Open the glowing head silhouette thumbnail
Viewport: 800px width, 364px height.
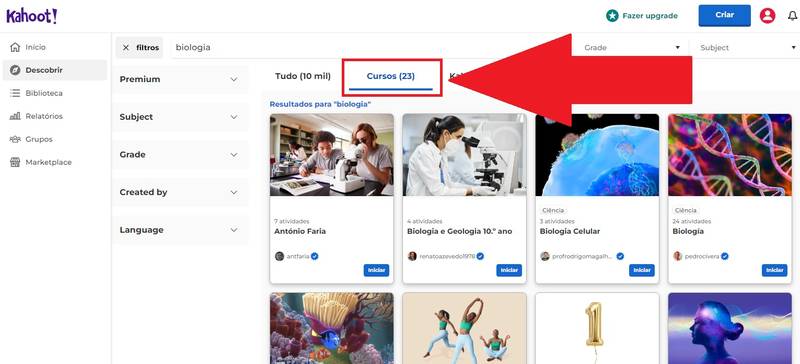coord(730,328)
